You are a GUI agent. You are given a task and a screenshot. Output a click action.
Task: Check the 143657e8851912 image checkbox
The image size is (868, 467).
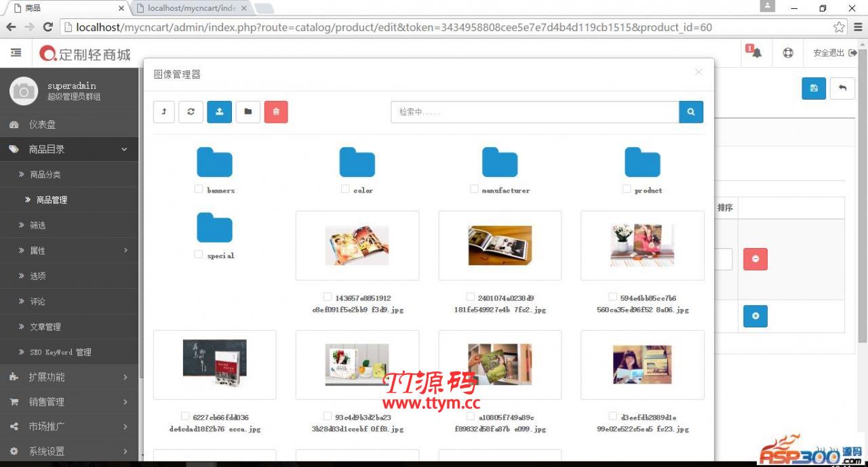coord(328,297)
